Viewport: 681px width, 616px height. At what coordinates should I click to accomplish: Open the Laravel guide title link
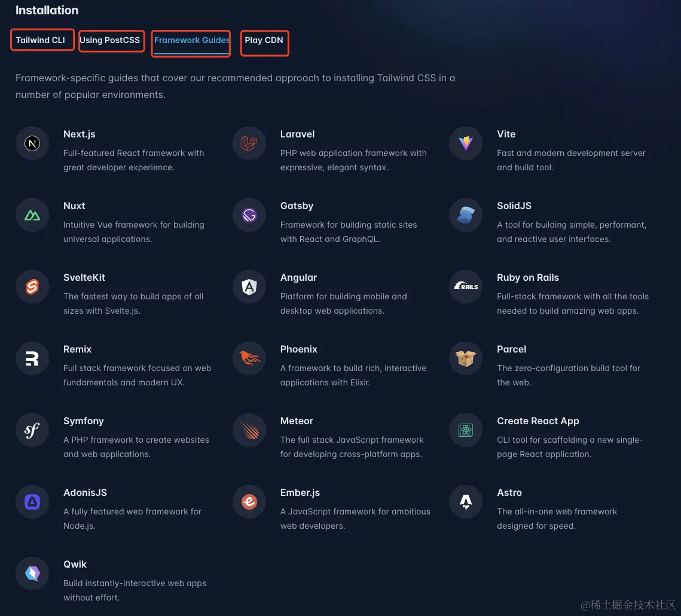(x=298, y=134)
